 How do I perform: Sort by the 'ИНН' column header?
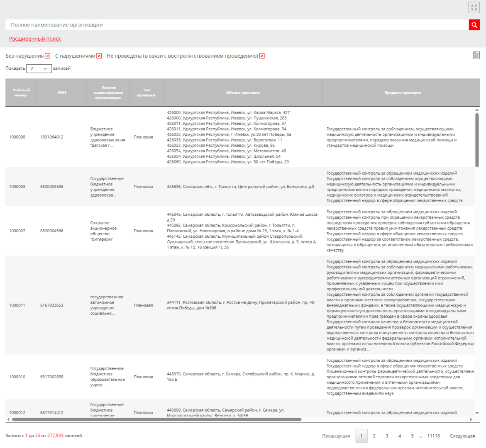click(62, 93)
